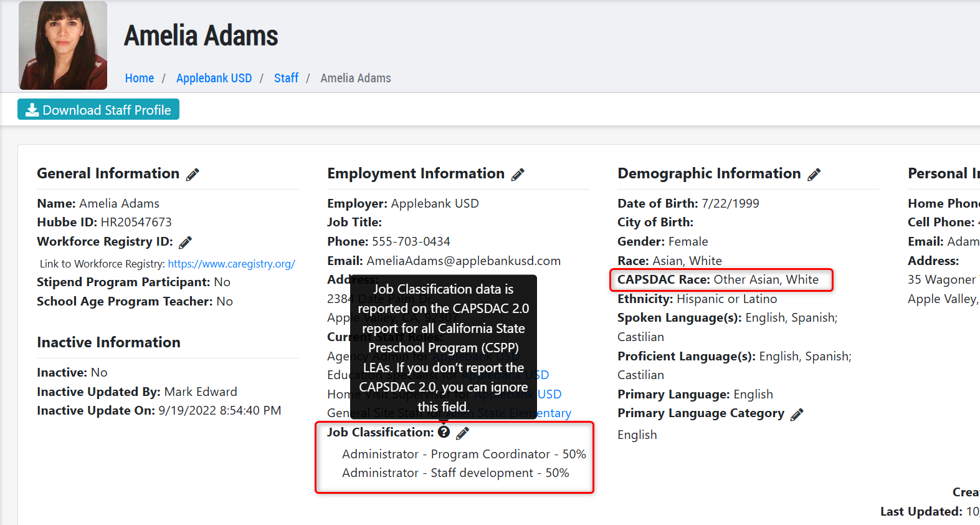The height and width of the screenshot is (525, 980).
Task: Edit Employment Information with pencil icon
Action: click(518, 175)
